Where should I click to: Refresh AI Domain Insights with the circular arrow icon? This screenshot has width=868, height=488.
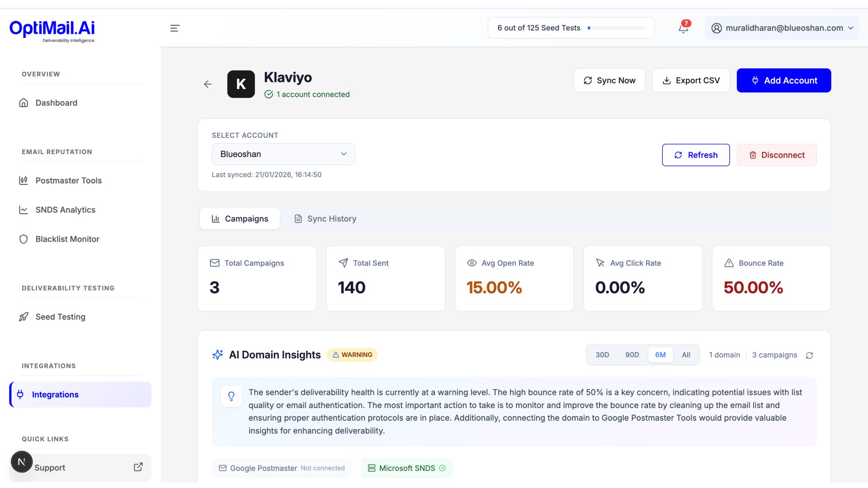coord(809,356)
